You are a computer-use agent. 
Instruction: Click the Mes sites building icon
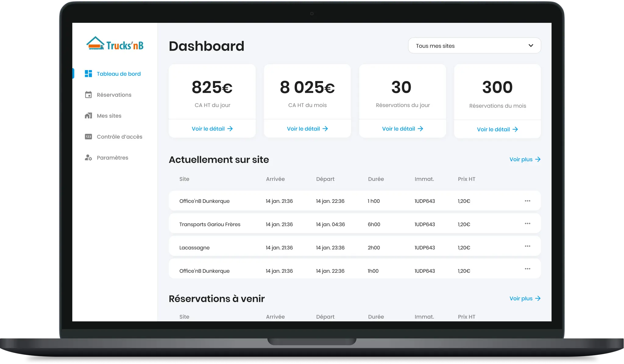(88, 116)
